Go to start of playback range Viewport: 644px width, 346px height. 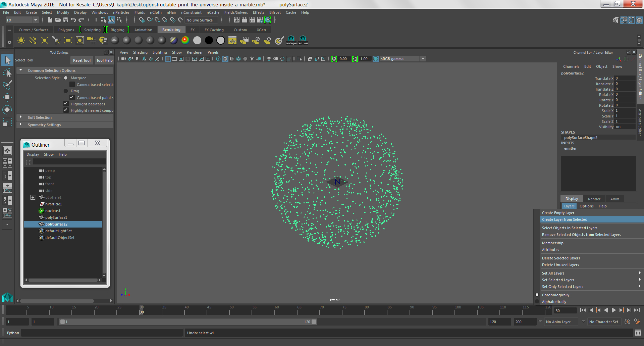point(583,310)
